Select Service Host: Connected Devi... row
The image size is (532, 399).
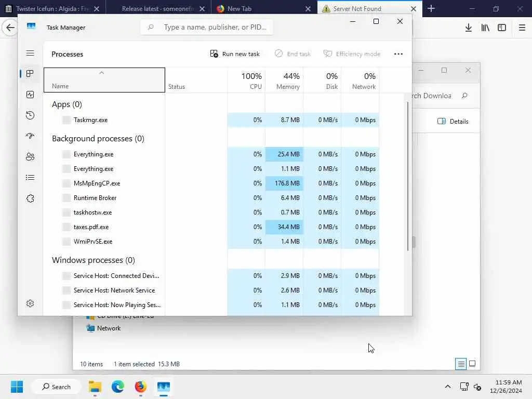click(x=211, y=276)
